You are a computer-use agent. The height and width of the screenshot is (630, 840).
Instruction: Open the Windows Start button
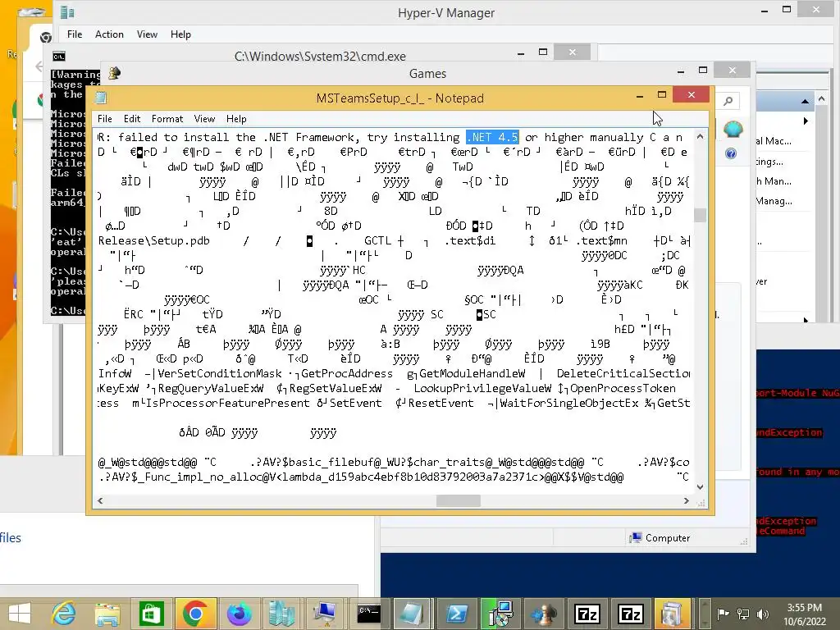pyautogui.click(x=20, y=614)
